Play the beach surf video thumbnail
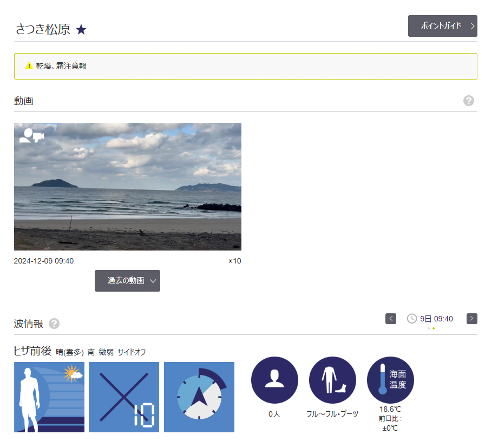The height and width of the screenshot is (448, 485). (x=128, y=187)
